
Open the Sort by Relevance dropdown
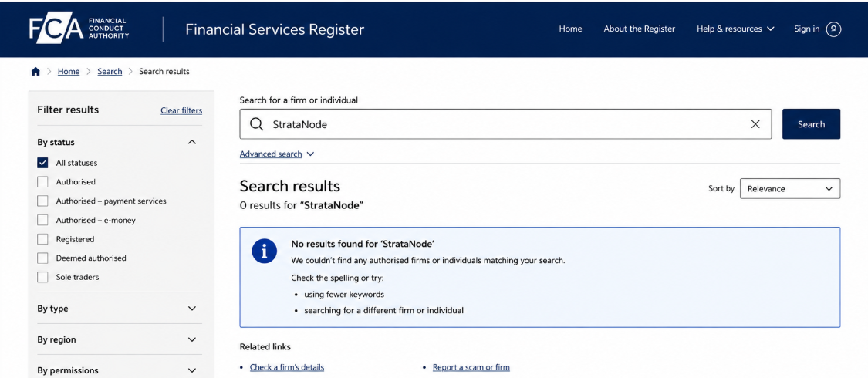(x=790, y=189)
